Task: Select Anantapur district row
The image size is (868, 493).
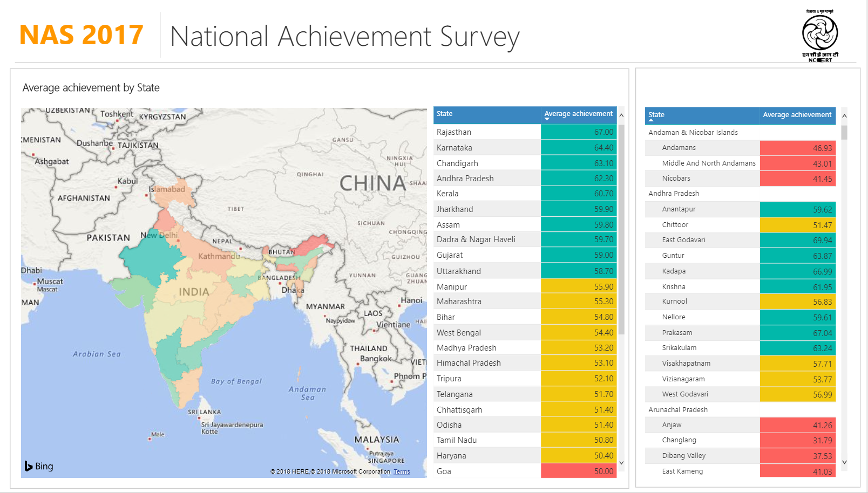Action: click(741, 209)
